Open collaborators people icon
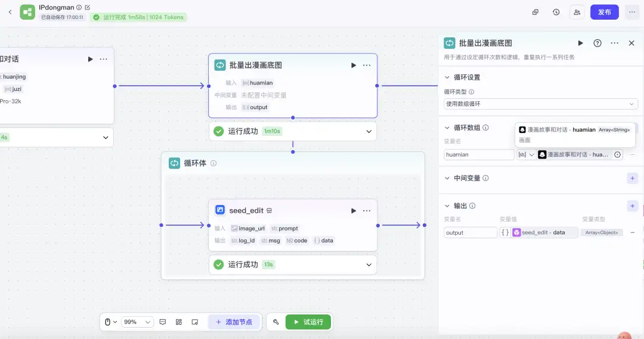644x339 pixels. tap(577, 13)
